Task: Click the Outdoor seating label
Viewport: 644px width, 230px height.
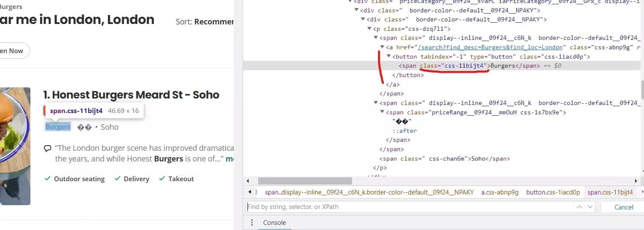Action: 79,179
